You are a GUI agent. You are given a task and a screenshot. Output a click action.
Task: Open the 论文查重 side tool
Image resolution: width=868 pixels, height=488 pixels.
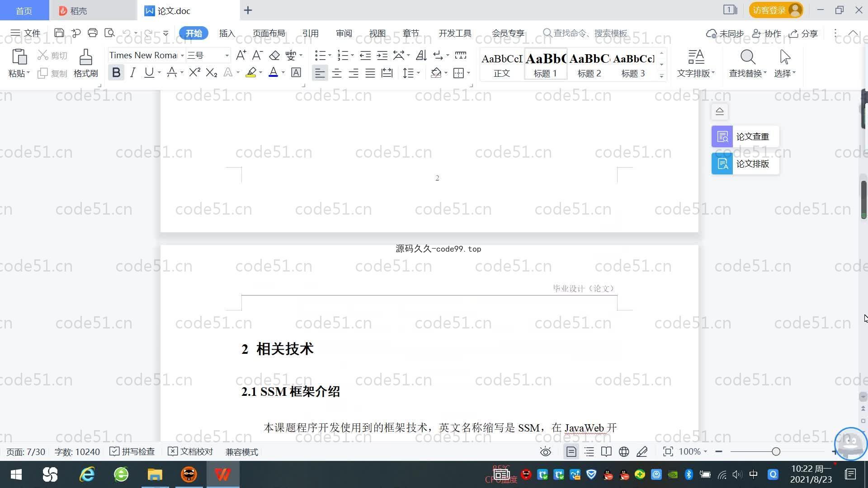pos(745,136)
